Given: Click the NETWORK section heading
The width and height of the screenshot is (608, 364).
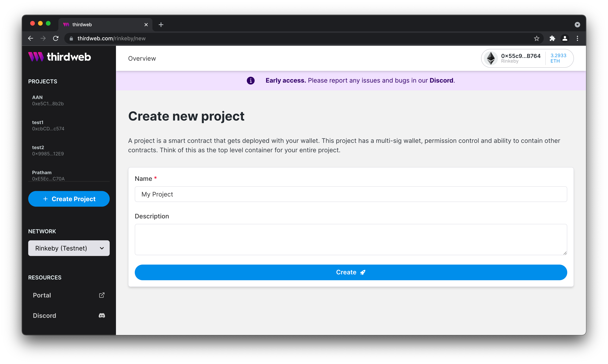Looking at the screenshot, I should tap(42, 231).
